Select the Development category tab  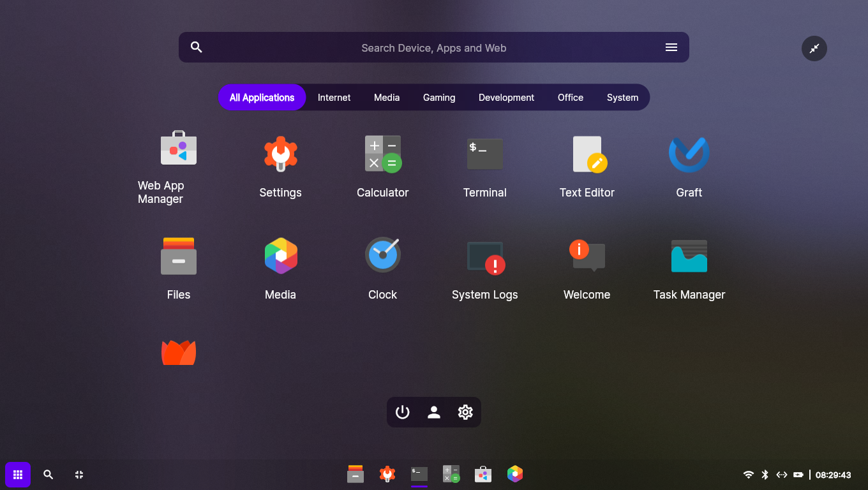pyautogui.click(x=506, y=98)
